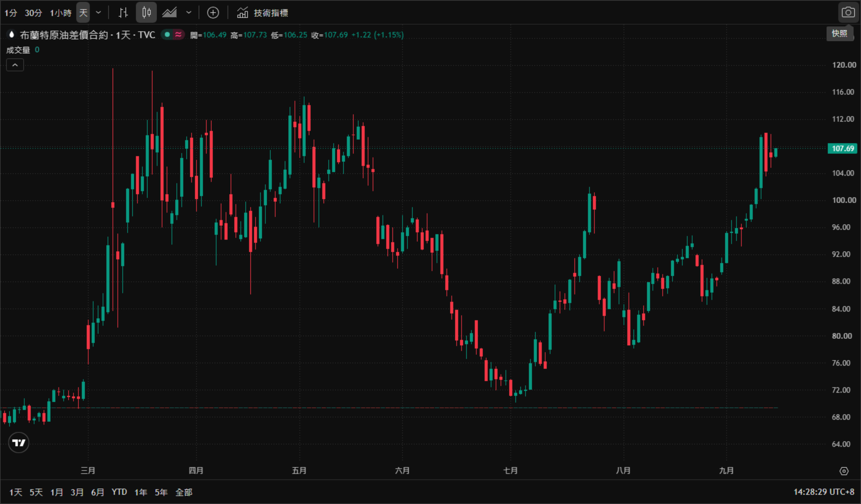This screenshot has height=504, width=861.
Task: Open the interval dropdown arrow next to 天
Action: click(98, 13)
